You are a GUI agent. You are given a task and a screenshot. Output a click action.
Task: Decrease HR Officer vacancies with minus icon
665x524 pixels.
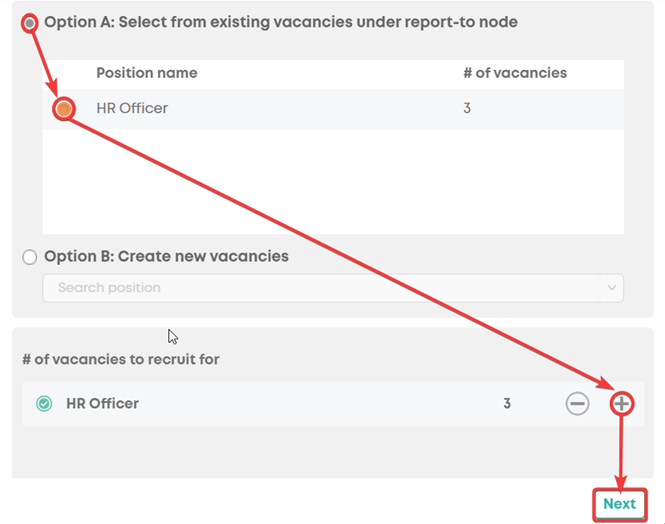point(577,404)
